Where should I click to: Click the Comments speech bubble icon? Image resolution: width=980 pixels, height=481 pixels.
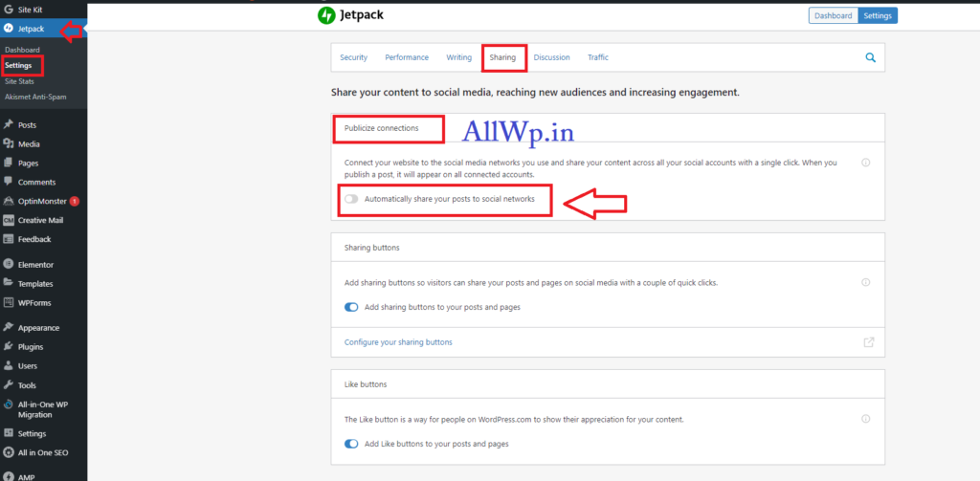[9, 182]
